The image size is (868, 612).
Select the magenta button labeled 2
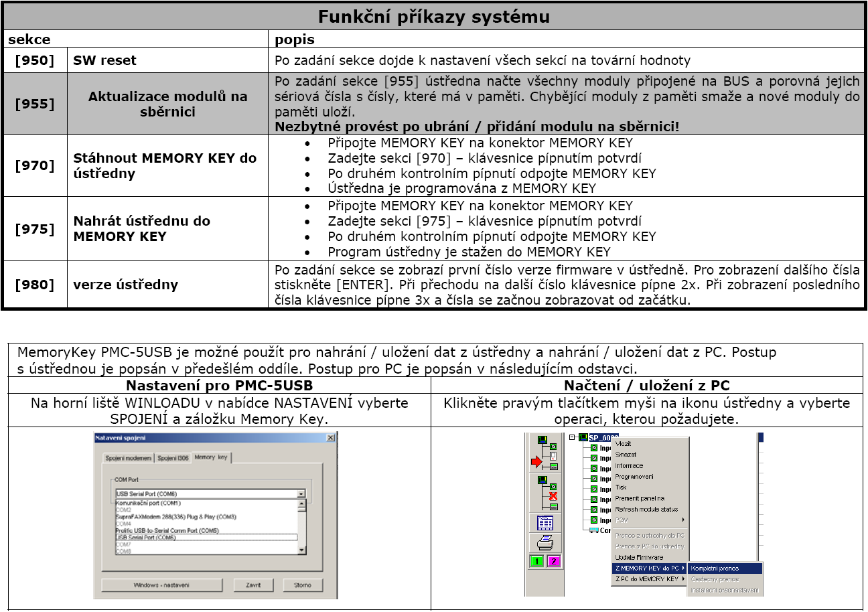(x=554, y=561)
